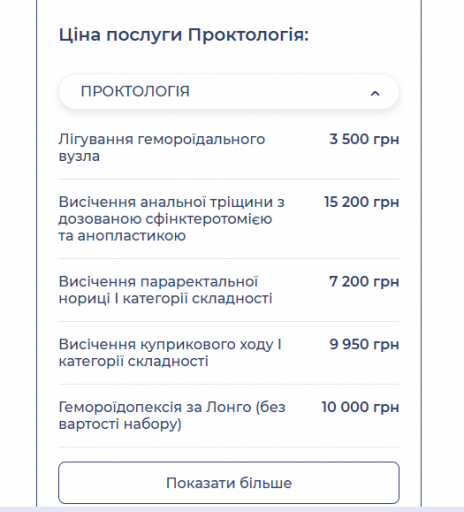Screen dimensions: 464x512
Task: Collapse the ПРОКТОЛОГІЯ price list section
Action: pos(229,92)
